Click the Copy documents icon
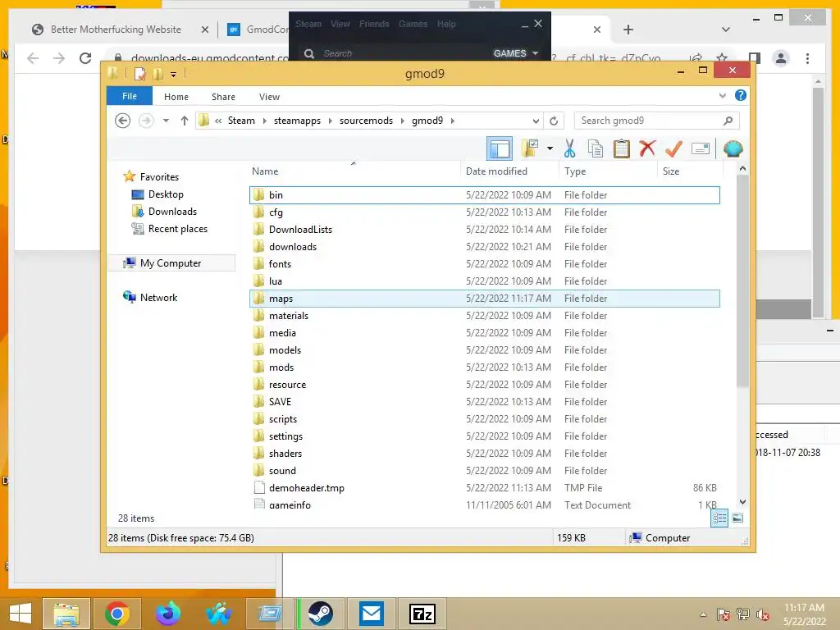Viewport: 840px width, 630px height. pos(596,148)
